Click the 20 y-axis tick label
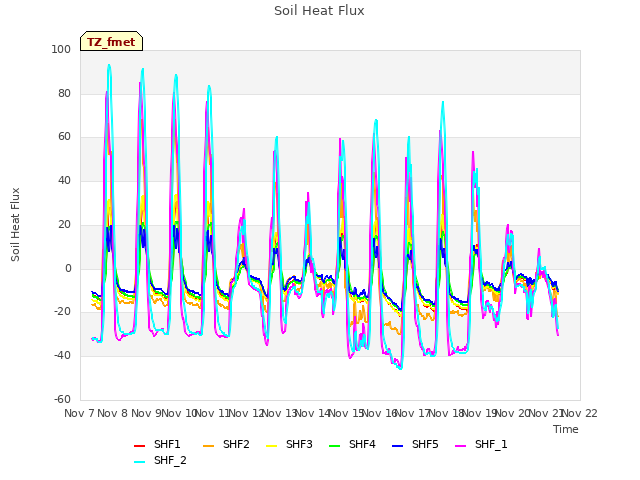This screenshot has height=480, width=640. point(64,224)
